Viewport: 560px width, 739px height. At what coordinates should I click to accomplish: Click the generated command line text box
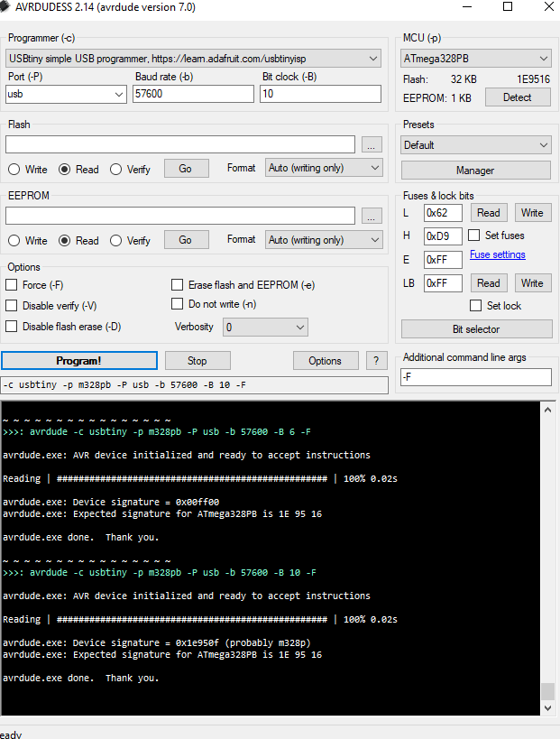pyautogui.click(x=195, y=385)
